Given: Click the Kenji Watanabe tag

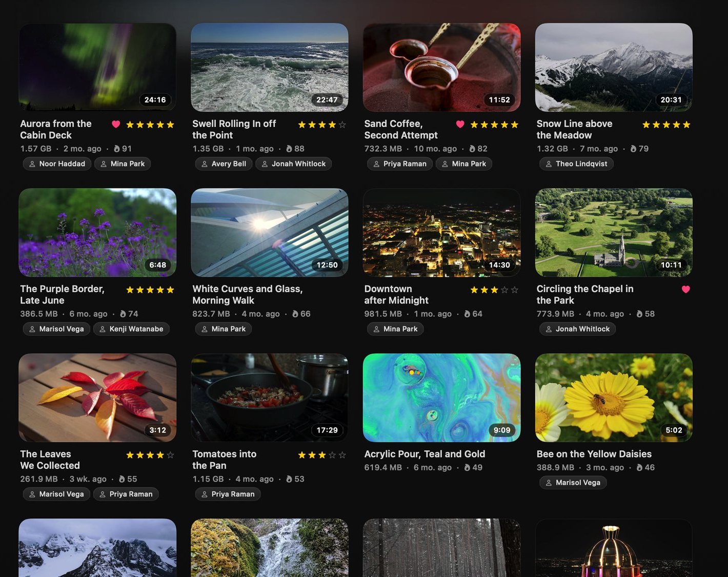Looking at the screenshot, I should point(131,329).
